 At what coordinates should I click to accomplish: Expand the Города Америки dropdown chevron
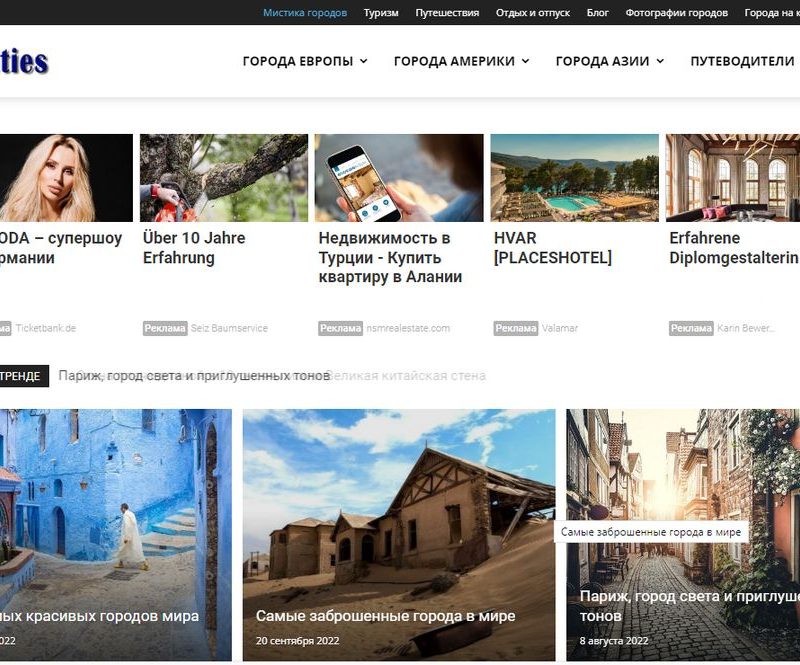(525, 61)
